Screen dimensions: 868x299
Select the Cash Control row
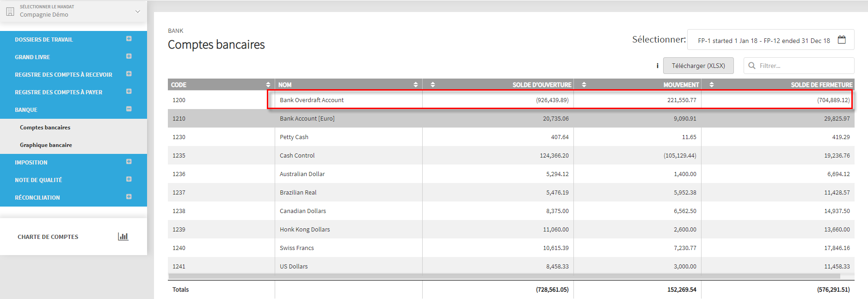(x=511, y=155)
